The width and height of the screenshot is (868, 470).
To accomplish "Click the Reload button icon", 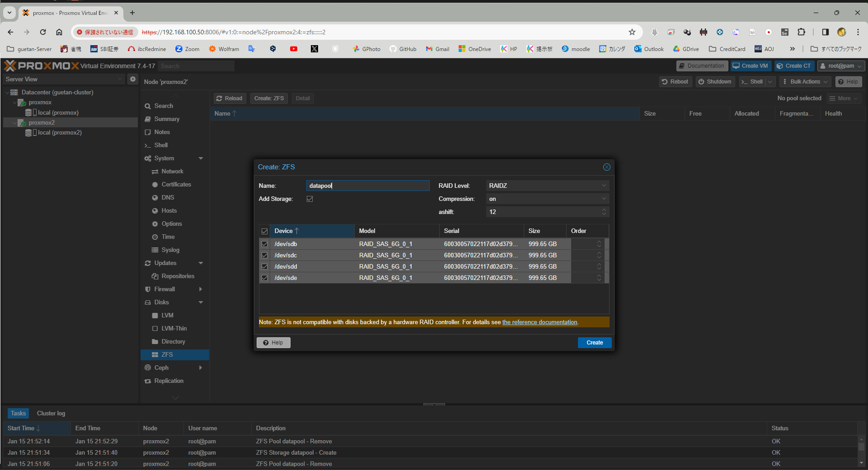I will [220, 98].
